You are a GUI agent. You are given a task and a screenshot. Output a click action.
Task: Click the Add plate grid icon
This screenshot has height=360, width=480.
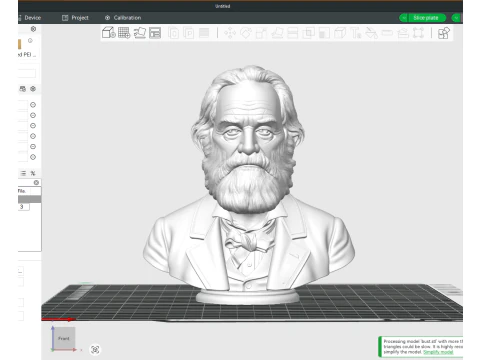click(124, 33)
